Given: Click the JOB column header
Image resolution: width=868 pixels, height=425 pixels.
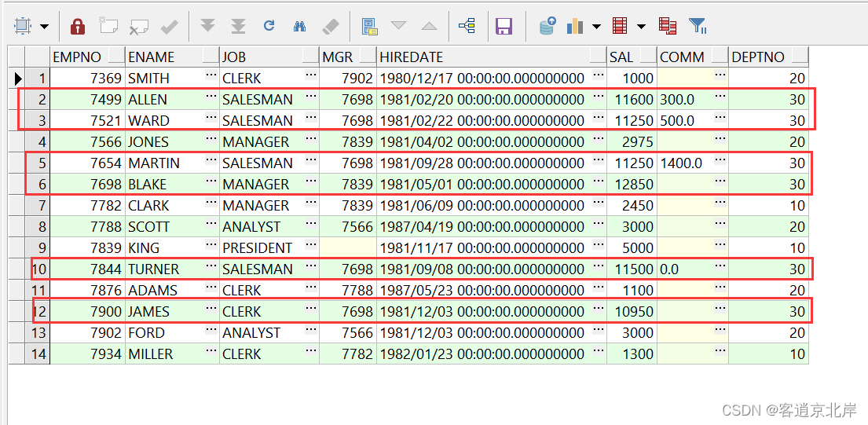Looking at the screenshot, I should pyautogui.click(x=269, y=57).
